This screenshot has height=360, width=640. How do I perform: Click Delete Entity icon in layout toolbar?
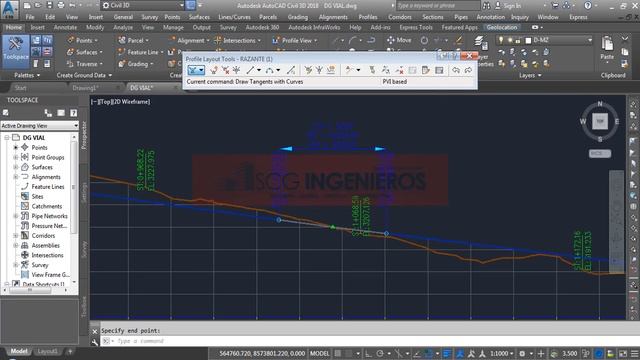click(x=399, y=70)
